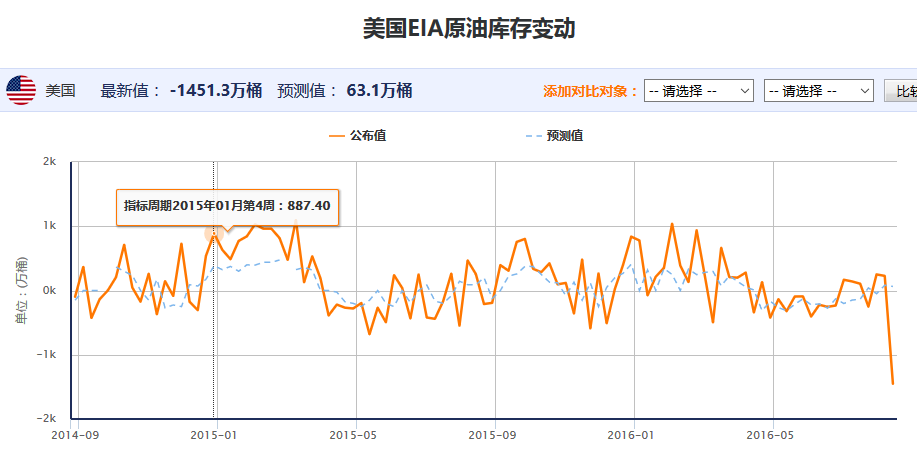Select the highlighted 2015年01月第4周 data point
The width and height of the screenshot is (917, 454).
click(x=214, y=234)
